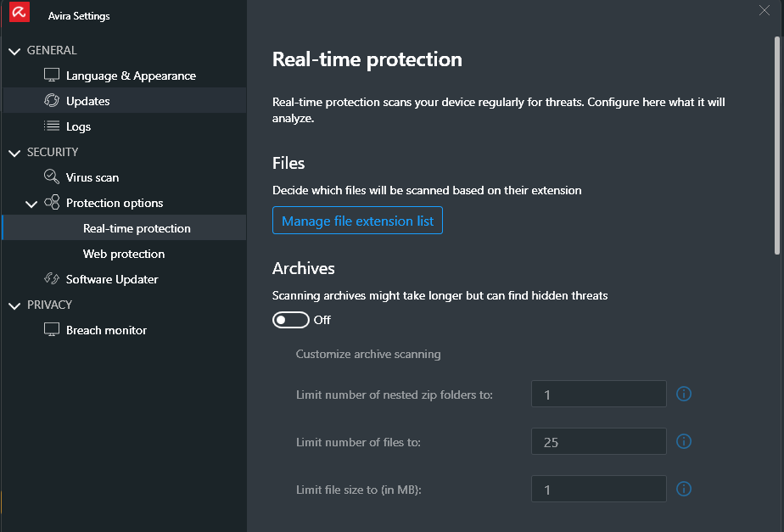Click the Protection options icon
The image size is (784, 532).
pos(52,203)
